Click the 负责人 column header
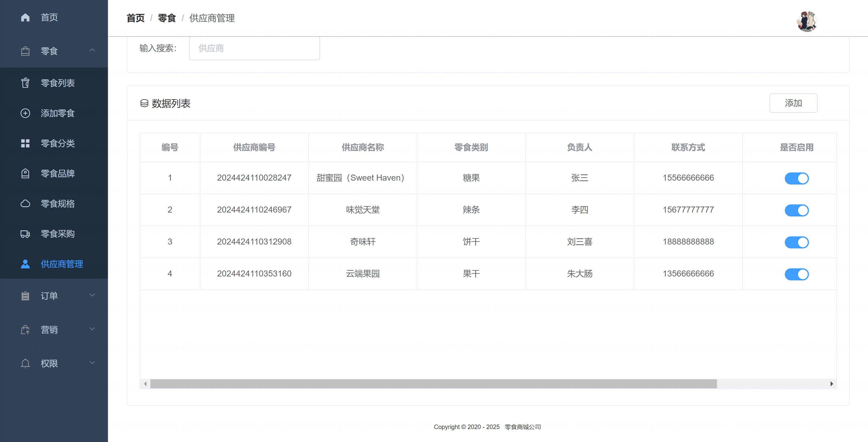 (x=580, y=147)
